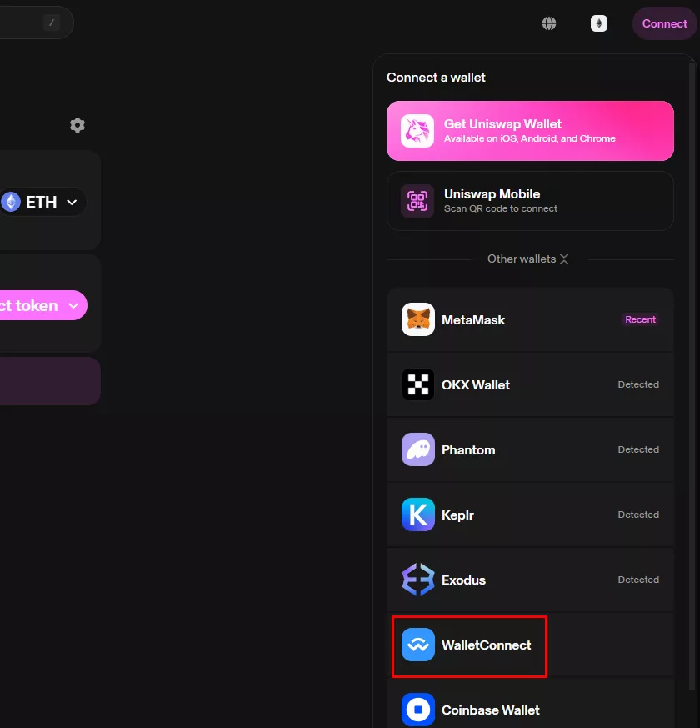Click the slash shortcut search field

coord(36,23)
